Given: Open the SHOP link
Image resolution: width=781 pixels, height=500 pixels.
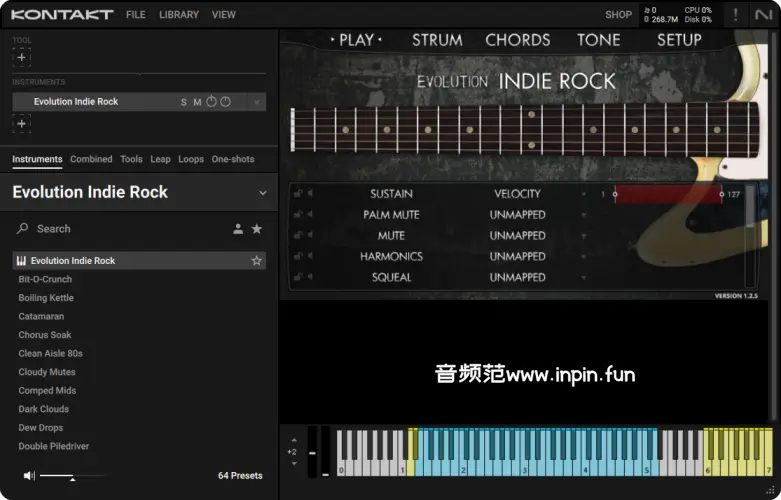Looking at the screenshot, I should [x=618, y=15].
